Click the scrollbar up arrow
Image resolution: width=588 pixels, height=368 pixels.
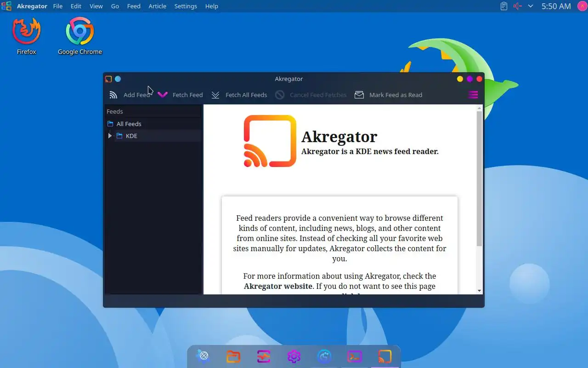coord(479,108)
